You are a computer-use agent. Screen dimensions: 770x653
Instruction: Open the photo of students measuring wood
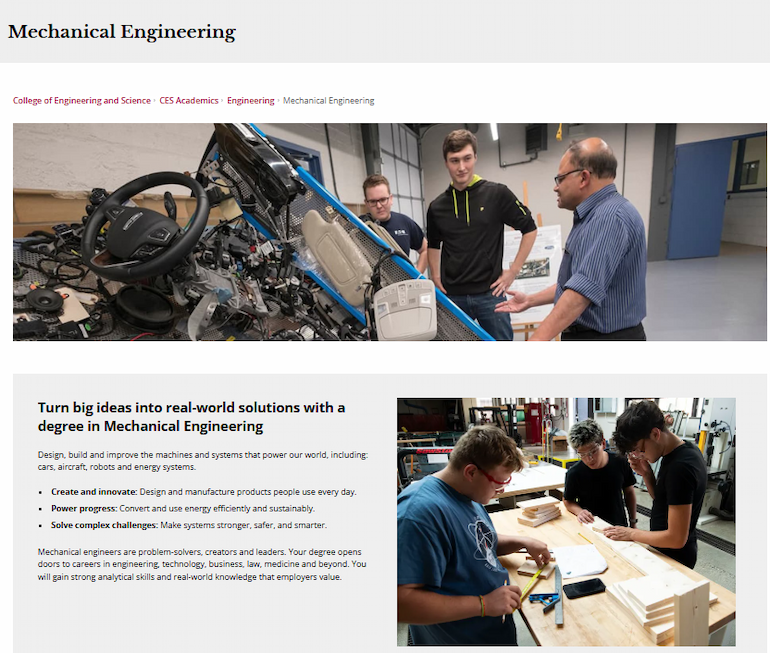566,521
